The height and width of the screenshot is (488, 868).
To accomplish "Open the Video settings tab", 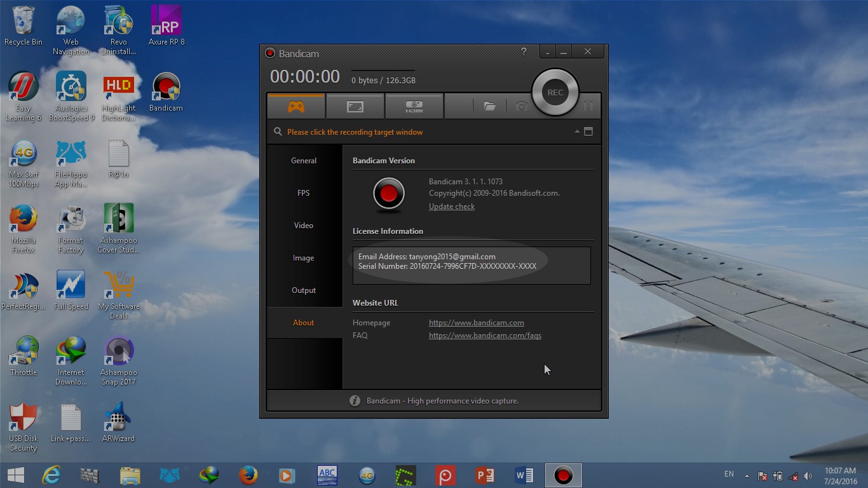I will click(304, 226).
